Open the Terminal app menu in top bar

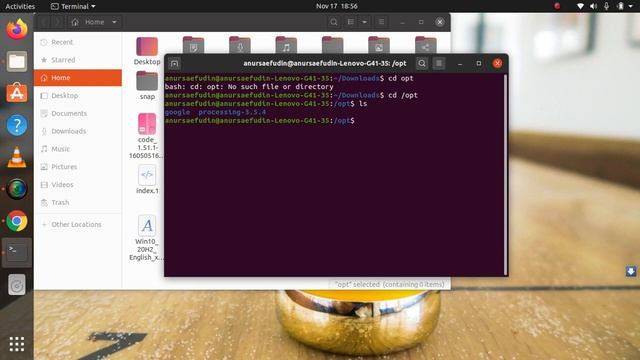73,6
